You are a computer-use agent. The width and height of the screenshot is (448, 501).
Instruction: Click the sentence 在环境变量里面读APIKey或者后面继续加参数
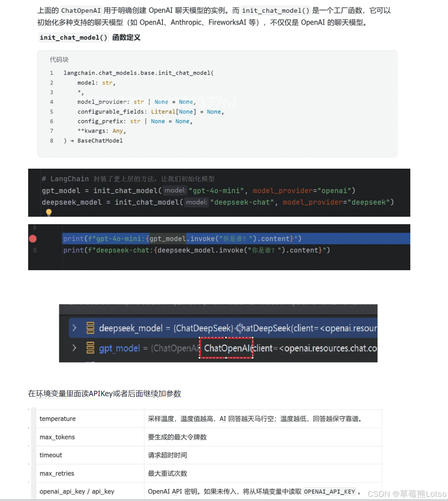[105, 394]
